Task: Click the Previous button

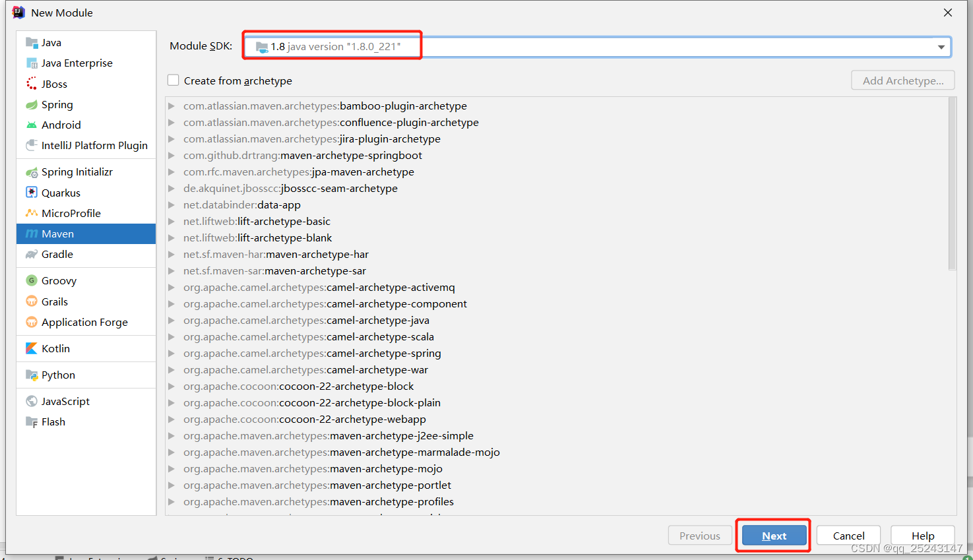Action: tap(700, 536)
